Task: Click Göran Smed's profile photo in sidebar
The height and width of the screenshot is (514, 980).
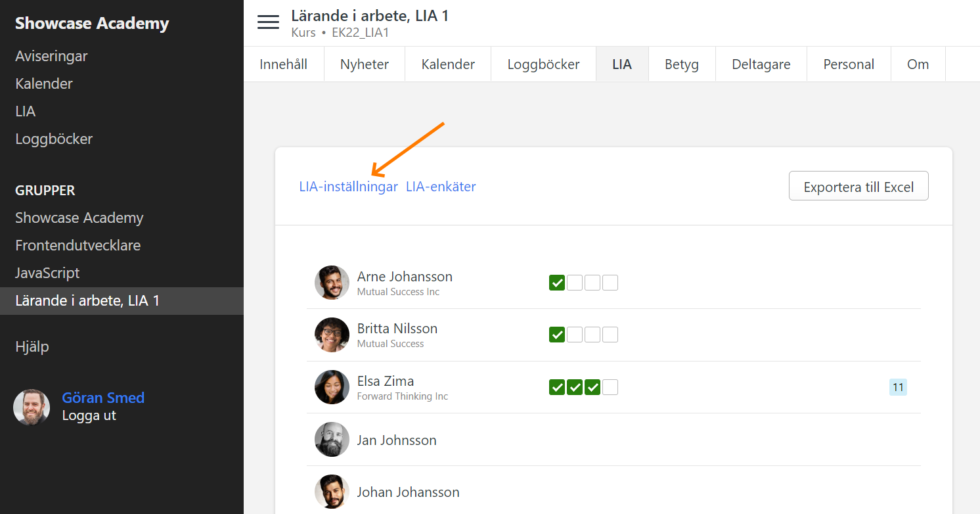Action: pos(32,407)
